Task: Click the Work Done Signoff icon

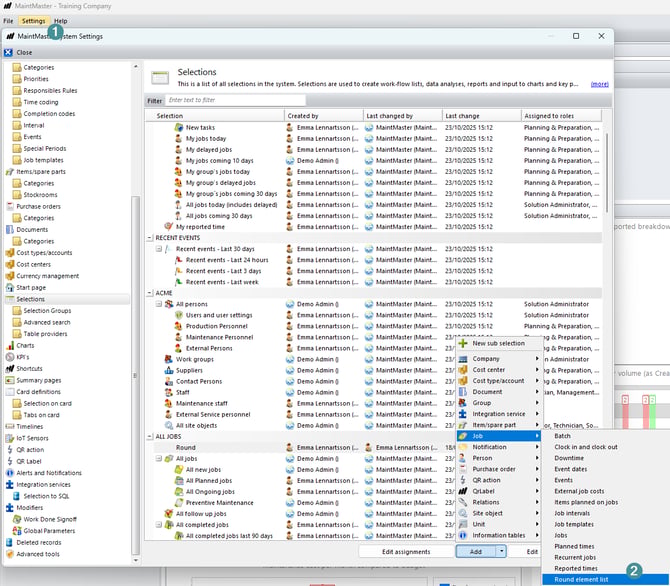Action: pyautogui.click(x=17, y=519)
